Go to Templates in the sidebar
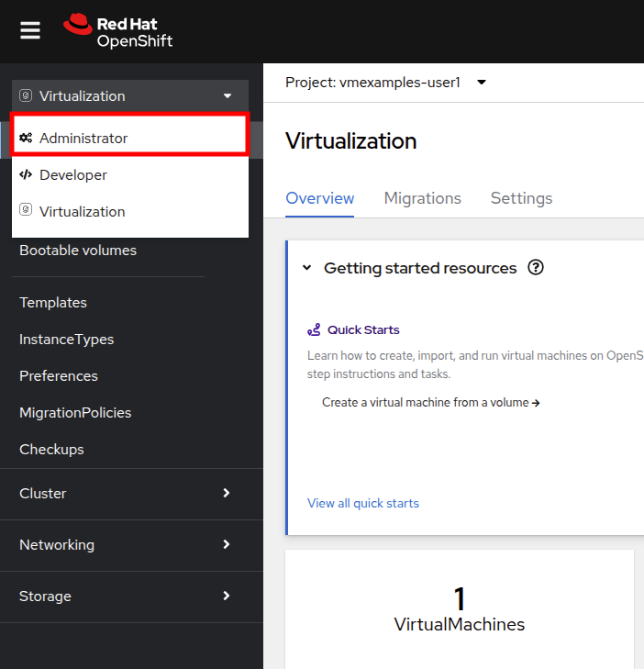The width and height of the screenshot is (644, 669). pos(53,302)
